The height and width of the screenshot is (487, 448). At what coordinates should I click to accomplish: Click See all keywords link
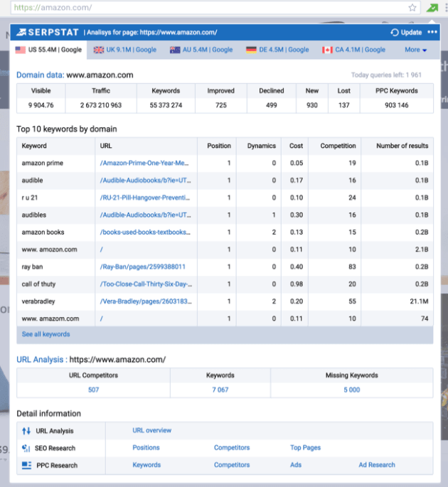coord(46,334)
